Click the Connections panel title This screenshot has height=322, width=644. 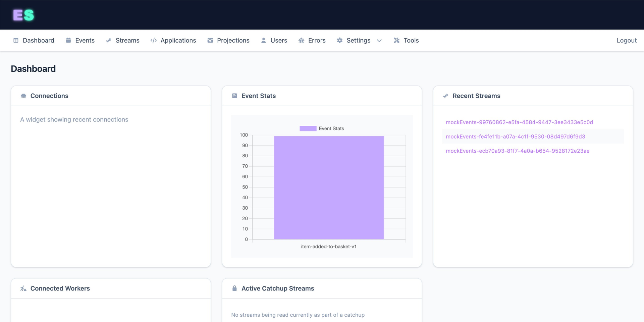tap(49, 96)
